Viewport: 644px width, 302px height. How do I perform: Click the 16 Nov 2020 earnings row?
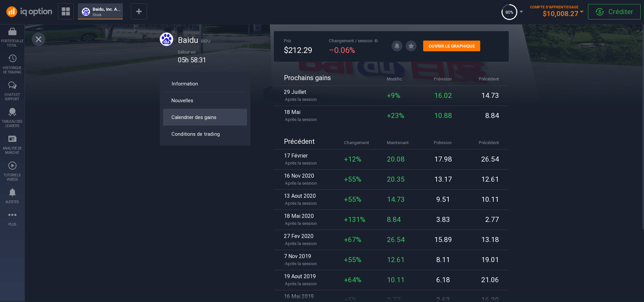click(x=391, y=179)
